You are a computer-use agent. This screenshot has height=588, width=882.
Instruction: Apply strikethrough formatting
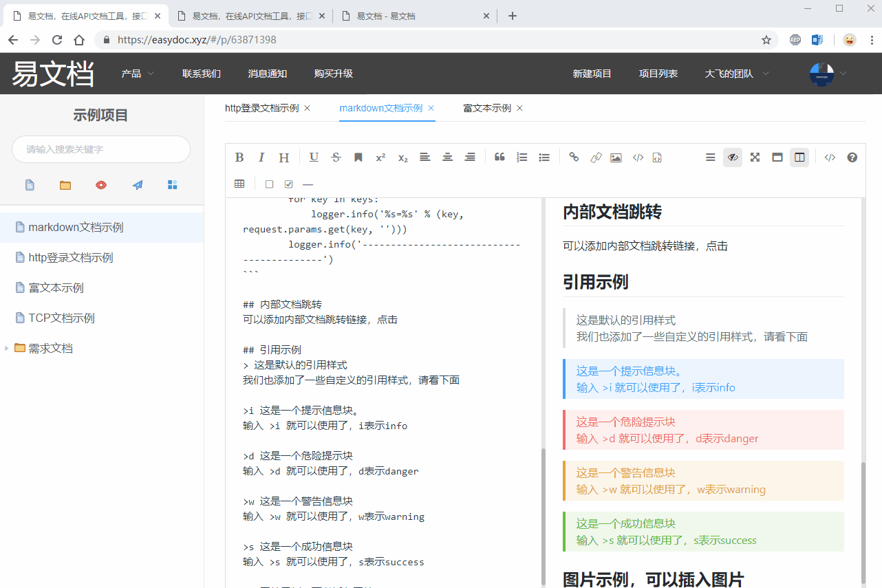pyautogui.click(x=336, y=157)
